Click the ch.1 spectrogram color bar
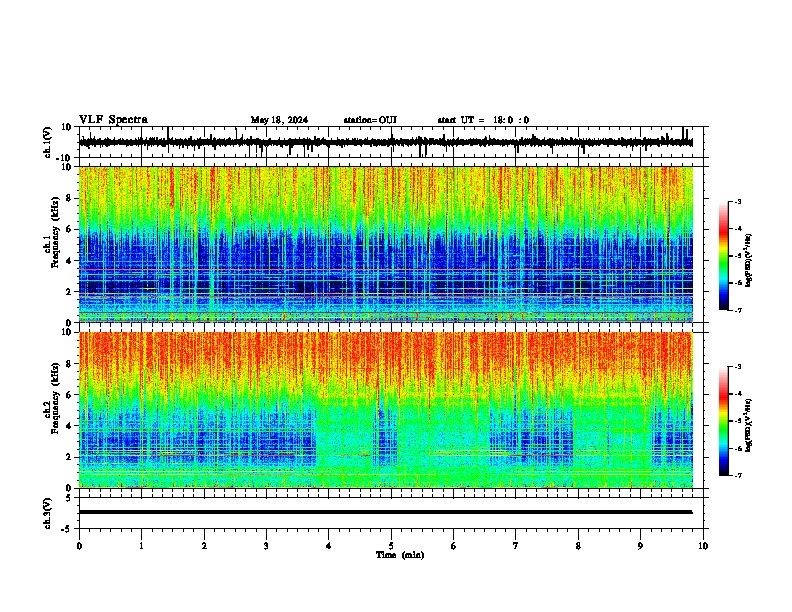Viewport: 792px width, 612px height. (723, 256)
